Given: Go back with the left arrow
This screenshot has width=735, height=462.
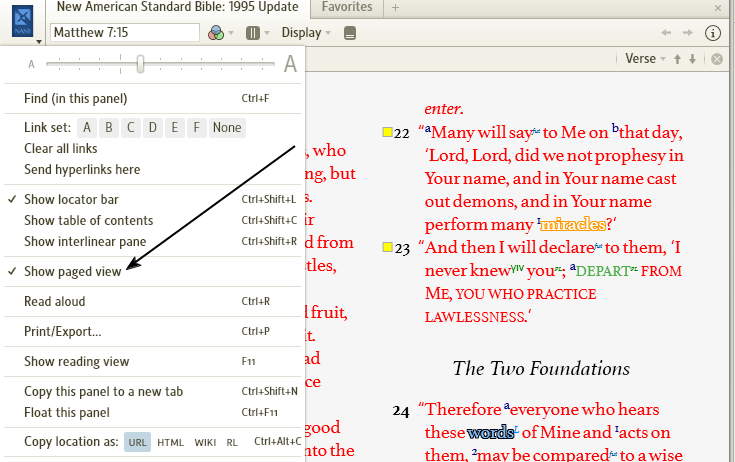Looking at the screenshot, I should (x=666, y=32).
